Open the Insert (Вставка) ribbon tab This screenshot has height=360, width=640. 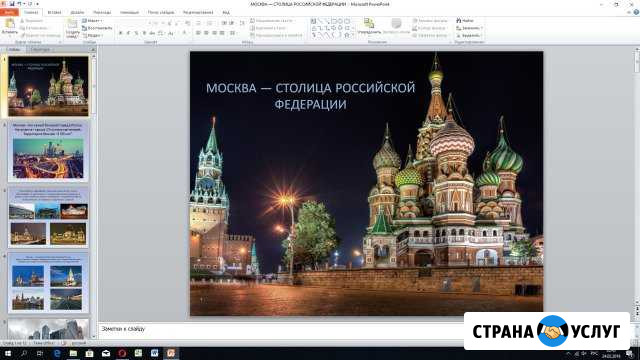pos(54,12)
